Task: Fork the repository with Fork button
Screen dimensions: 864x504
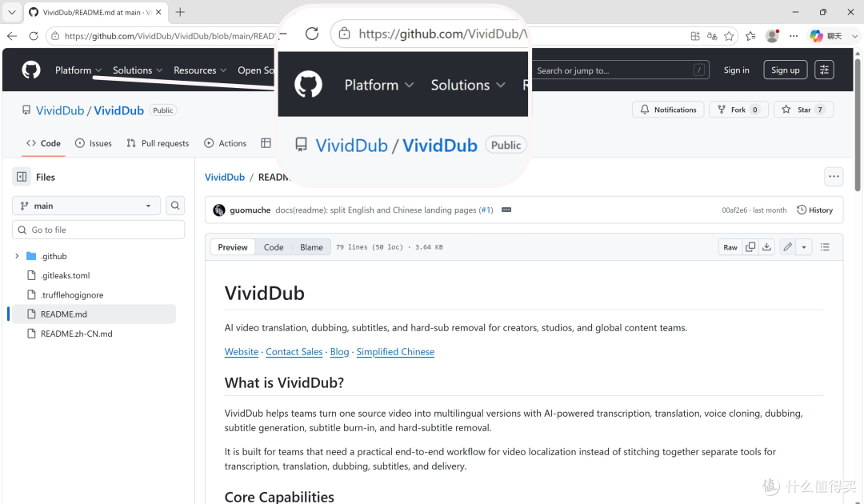Action: pos(738,110)
